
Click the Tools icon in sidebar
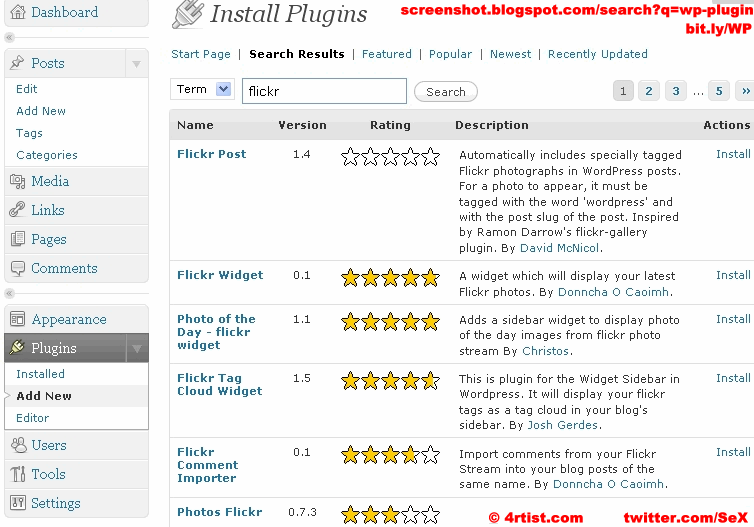(18, 474)
